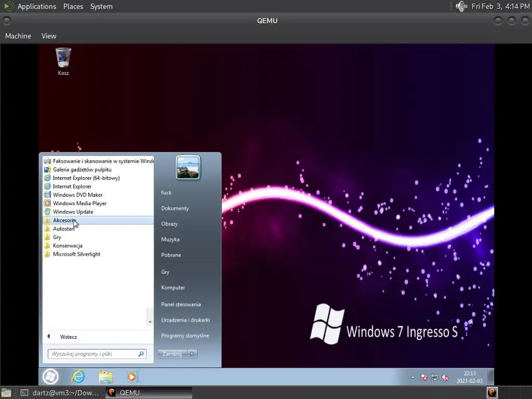
Task: Click the Windows clock showing 22:13
Action: pos(470,377)
